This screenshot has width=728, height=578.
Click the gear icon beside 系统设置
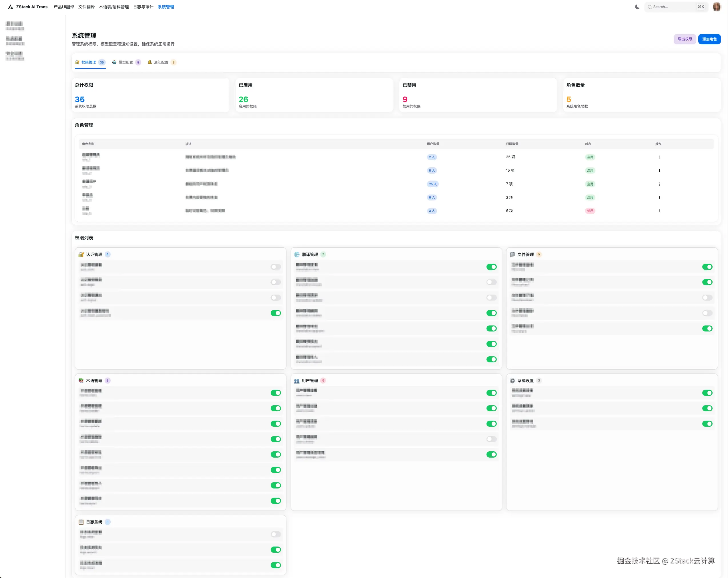(x=512, y=380)
